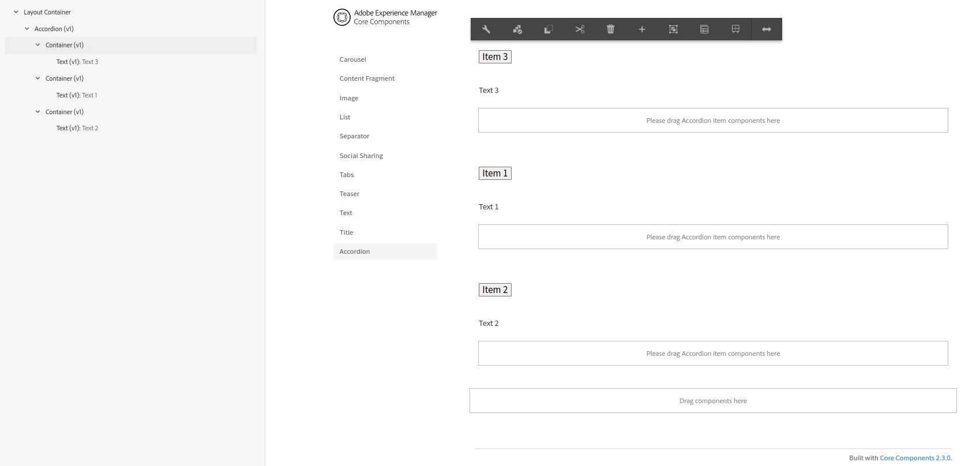980x466 pixels.
Task: Collapse the Container holding Text 1
Action: pos(38,78)
